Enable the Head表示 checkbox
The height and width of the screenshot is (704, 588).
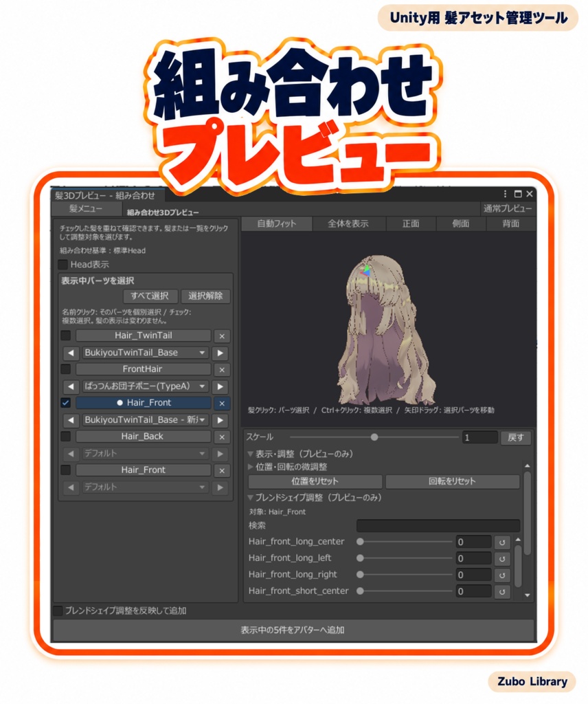click(x=63, y=265)
